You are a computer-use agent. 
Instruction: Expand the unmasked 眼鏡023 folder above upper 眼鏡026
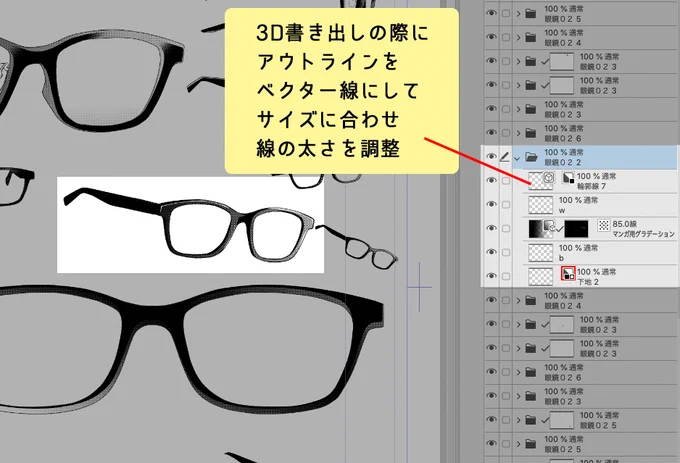click(x=518, y=109)
